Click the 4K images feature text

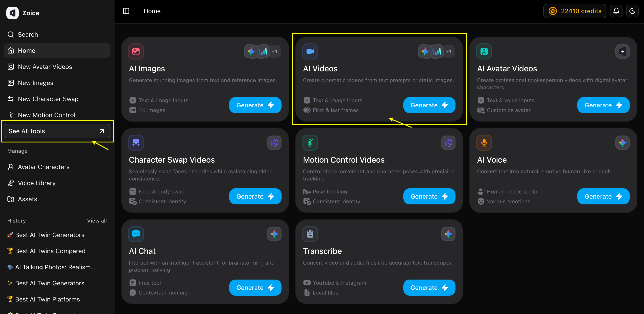(x=152, y=110)
